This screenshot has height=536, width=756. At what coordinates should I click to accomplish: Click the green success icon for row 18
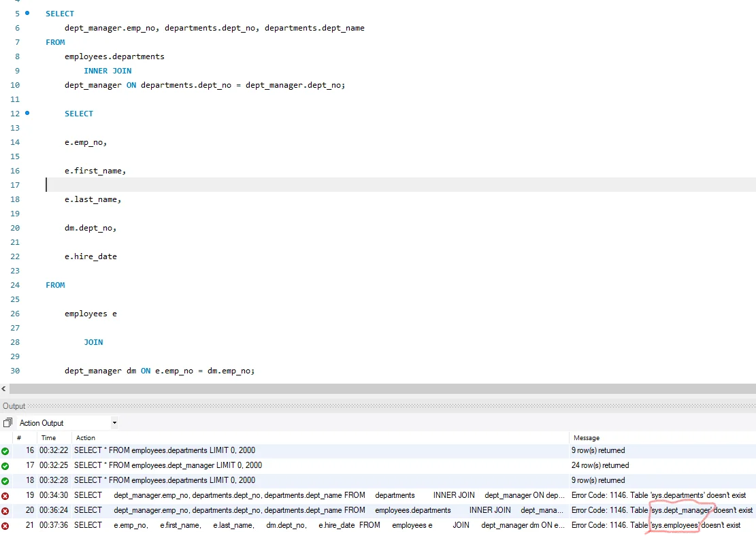pos(5,481)
